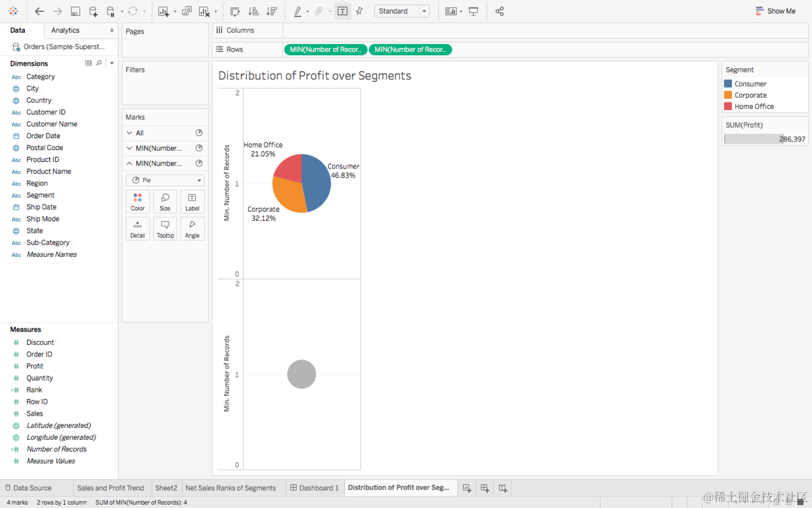Click the Consumer blue legend swatch

[x=728, y=84]
